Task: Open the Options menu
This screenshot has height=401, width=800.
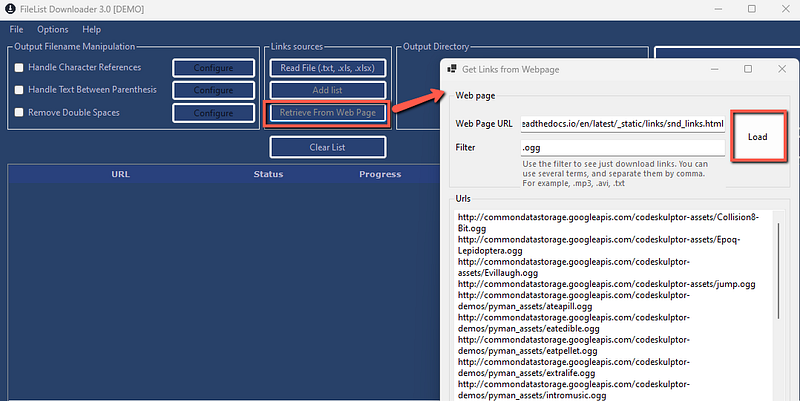Action: (x=53, y=30)
